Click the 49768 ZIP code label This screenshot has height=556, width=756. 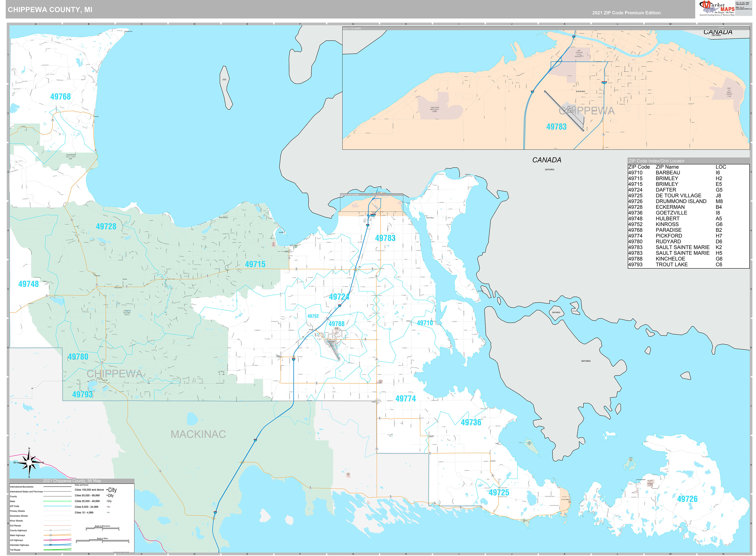(x=60, y=97)
